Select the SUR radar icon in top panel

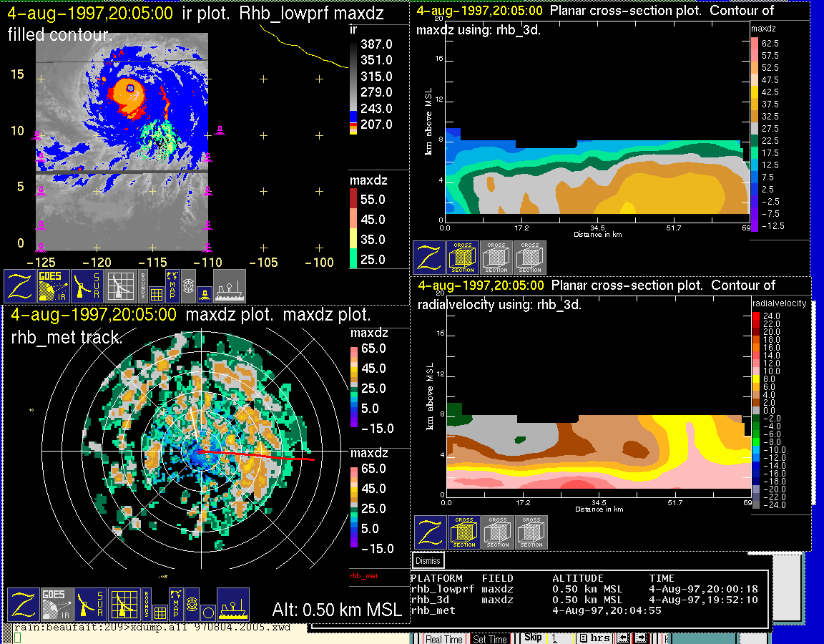(88, 286)
